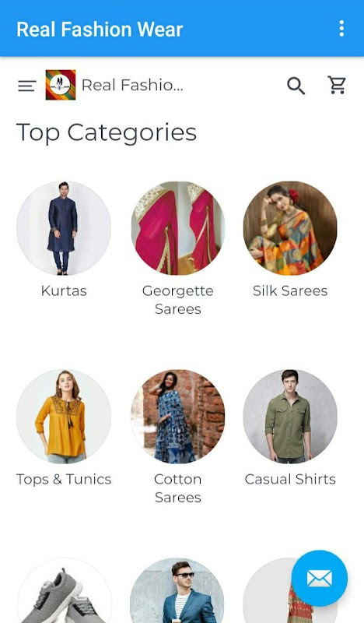Open the Georgette Sarees category image
The height and width of the screenshot is (623, 364).
(178, 228)
